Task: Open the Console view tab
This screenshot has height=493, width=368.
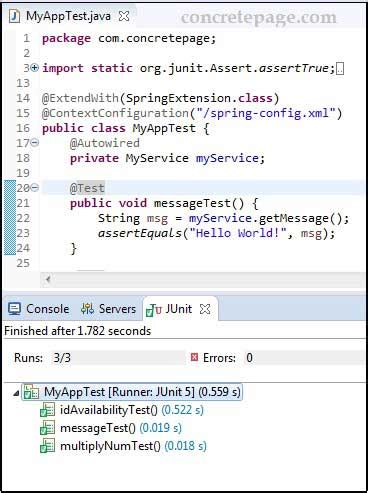Action: pos(39,309)
